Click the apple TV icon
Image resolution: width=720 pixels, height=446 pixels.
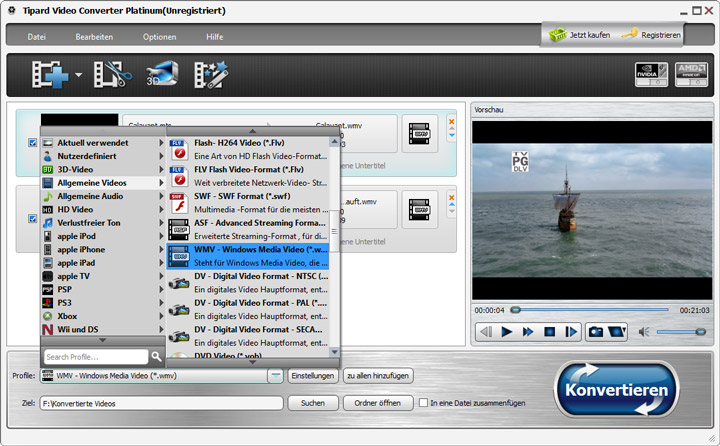click(48, 276)
